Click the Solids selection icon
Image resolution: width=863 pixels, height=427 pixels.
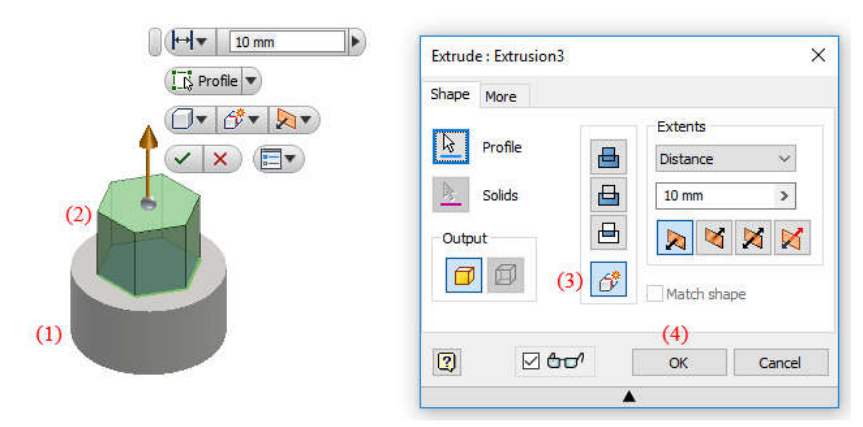pyautogui.click(x=451, y=195)
